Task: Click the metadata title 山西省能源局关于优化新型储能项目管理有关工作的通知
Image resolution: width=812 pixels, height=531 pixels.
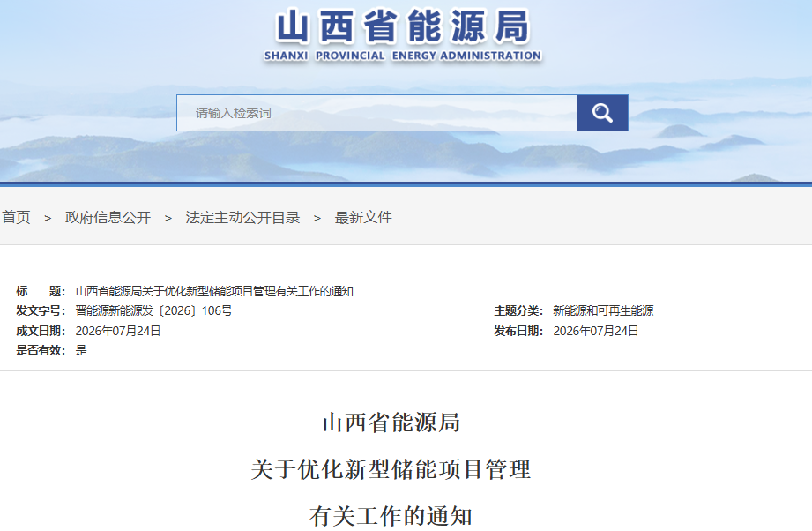Action: (214, 291)
